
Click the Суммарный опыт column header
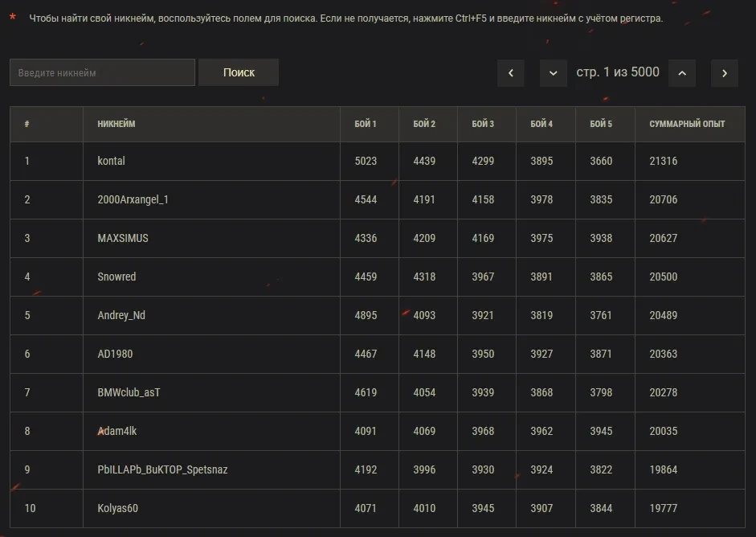click(687, 124)
